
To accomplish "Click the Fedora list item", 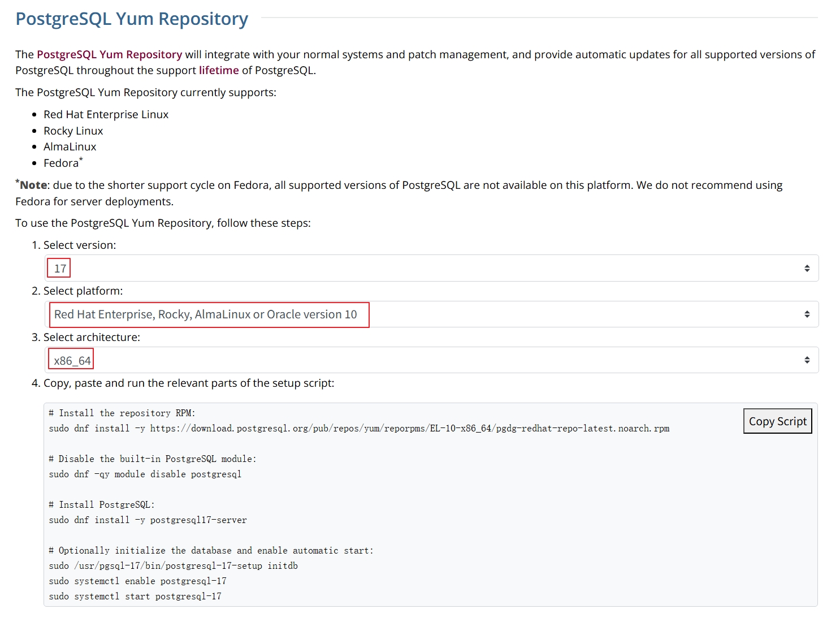I will click(x=61, y=163).
